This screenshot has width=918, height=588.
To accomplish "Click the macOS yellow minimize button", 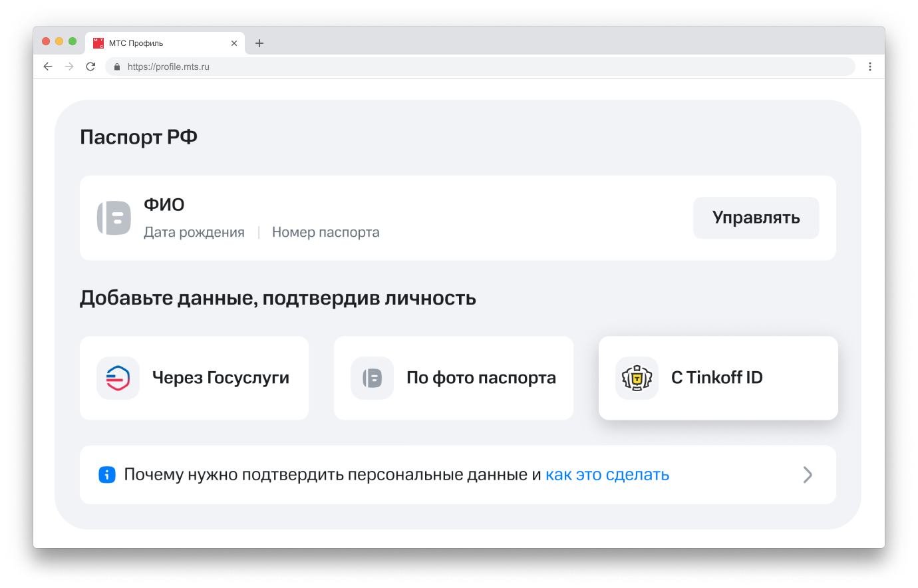I will pos(59,41).
